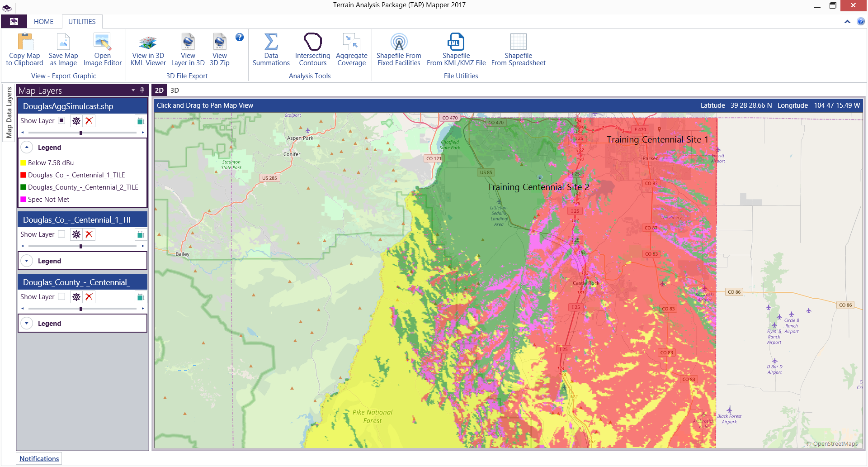Enable Show Layer for Douglas_Co_-_Centennial_1 layer
This screenshot has width=868, height=467.
(x=62, y=234)
